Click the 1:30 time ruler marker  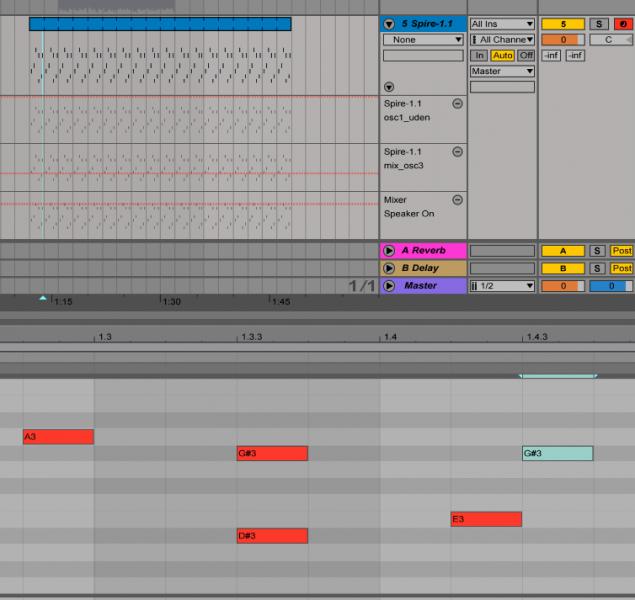(x=172, y=302)
